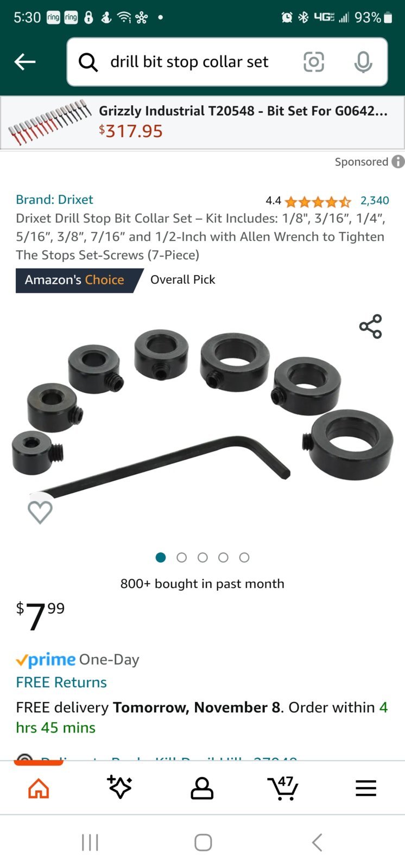Open the AI sparkle assistant tab
Screen dimensions: 405x868
tap(119, 787)
